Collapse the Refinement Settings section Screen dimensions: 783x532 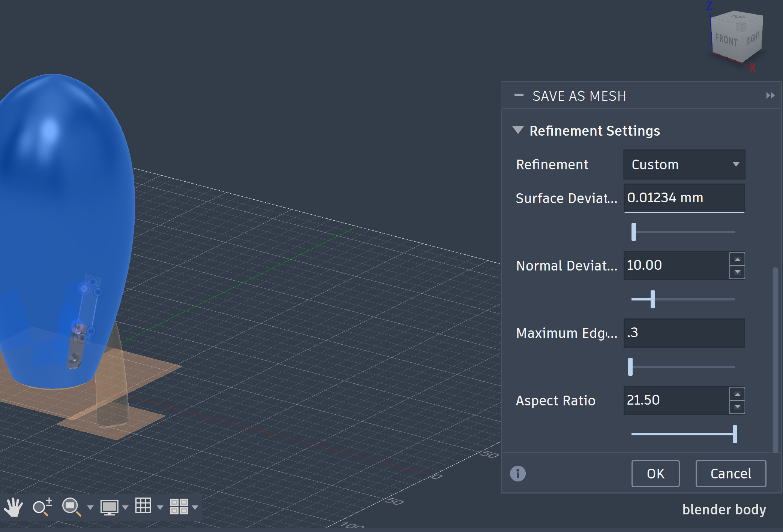coord(518,130)
